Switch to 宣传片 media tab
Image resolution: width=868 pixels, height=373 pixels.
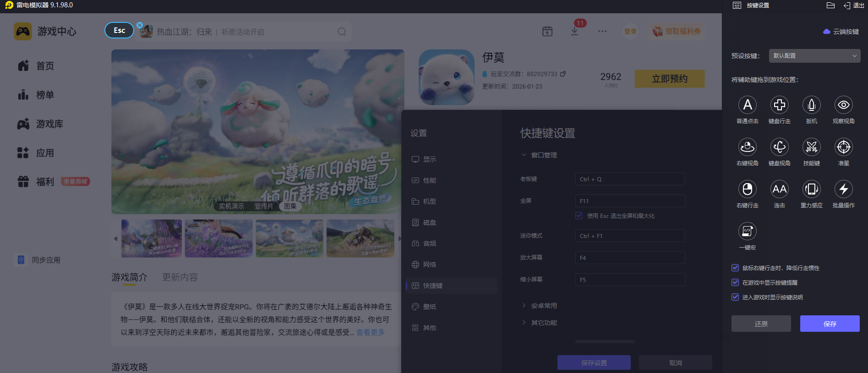264,206
